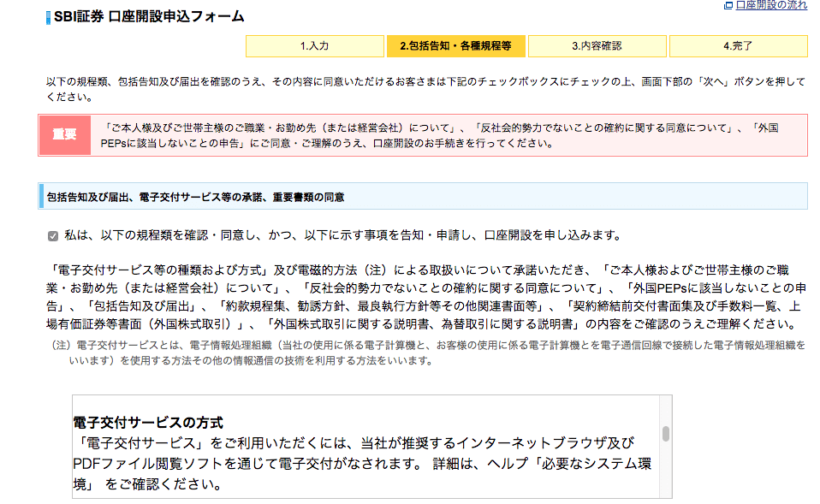
Task: Open the 口座開設の流れ link
Action: [771, 4]
